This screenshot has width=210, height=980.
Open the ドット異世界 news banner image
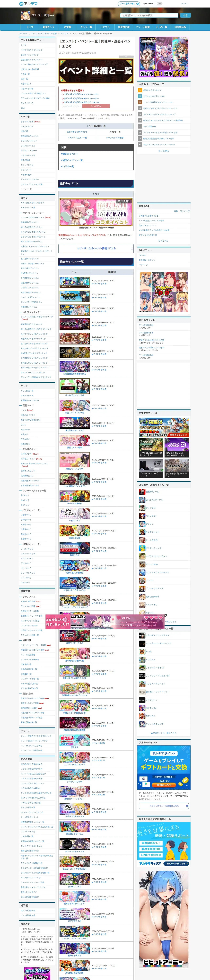point(164,428)
